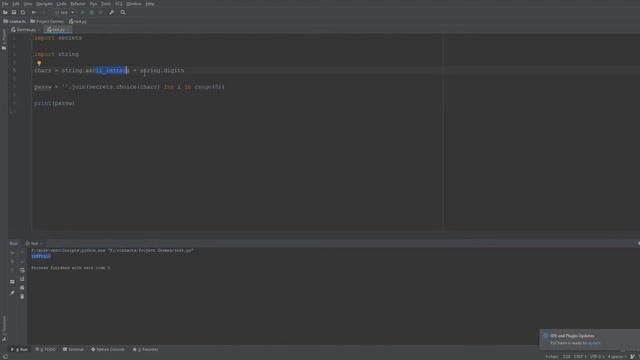This screenshot has width=640, height=360.
Task: Click the Stop icon in main toolbar
Action: [x=100, y=13]
